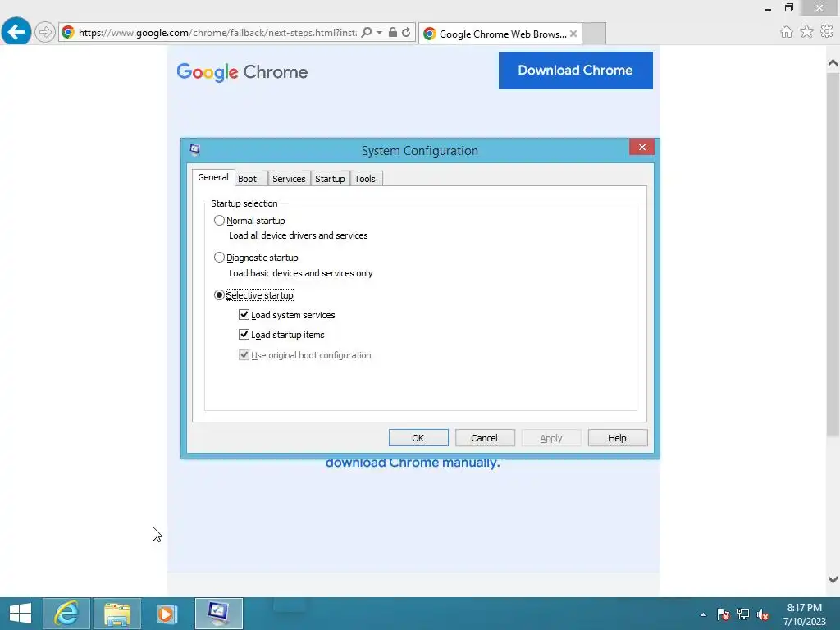This screenshot has width=840, height=630.
Task: Open Favorites star icon
Action: pyautogui.click(x=806, y=32)
